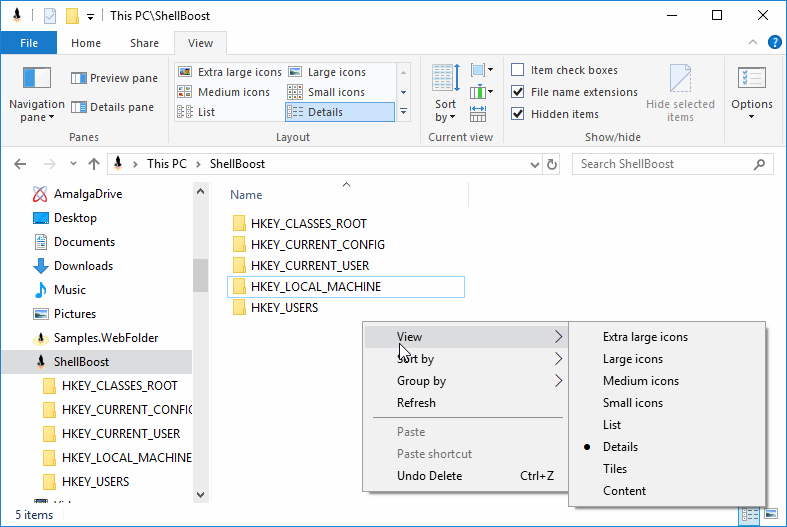The width and height of the screenshot is (787, 527).
Task: Select HKEY_CURRENT_USER in navigation tree
Action: point(111,434)
